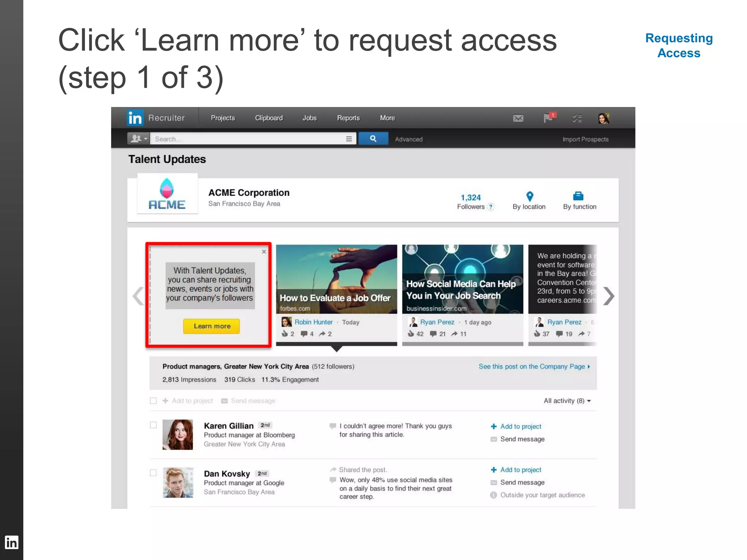
Task: Click the Outside your target audience info icon
Action: [x=494, y=495]
